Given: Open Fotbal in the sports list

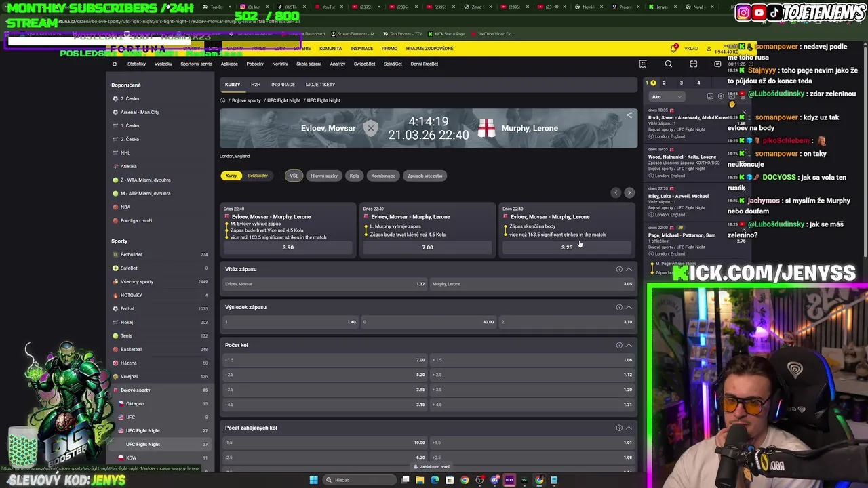Looking at the screenshot, I should click(x=161, y=308).
